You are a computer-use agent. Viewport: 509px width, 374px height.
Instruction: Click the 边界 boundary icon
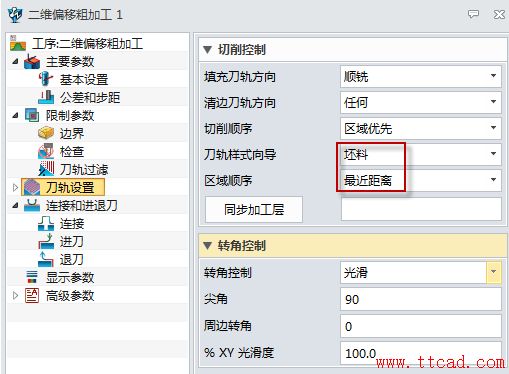[x=46, y=133]
